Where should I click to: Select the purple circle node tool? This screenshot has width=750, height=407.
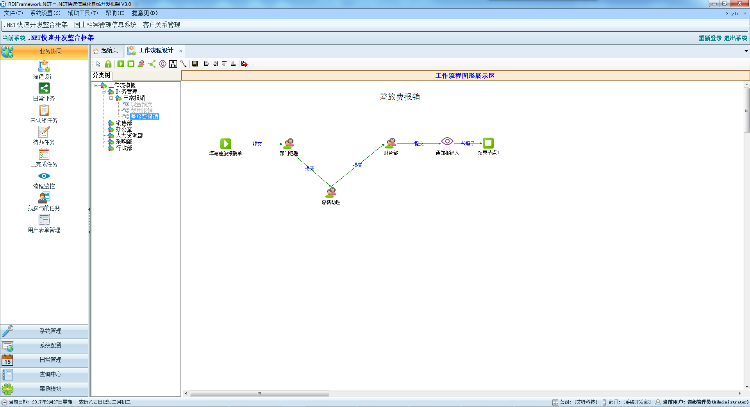tap(163, 64)
